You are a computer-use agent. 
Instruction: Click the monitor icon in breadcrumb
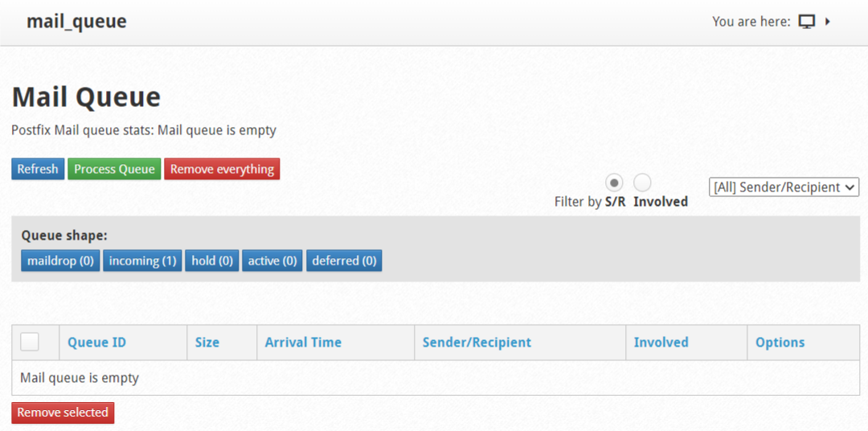807,23
